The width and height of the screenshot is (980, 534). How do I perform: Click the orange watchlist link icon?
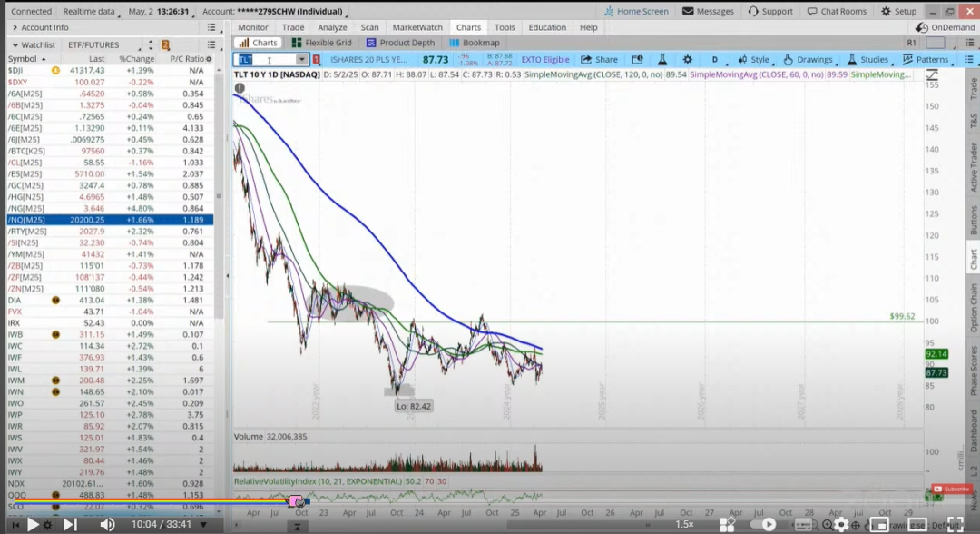[x=166, y=45]
